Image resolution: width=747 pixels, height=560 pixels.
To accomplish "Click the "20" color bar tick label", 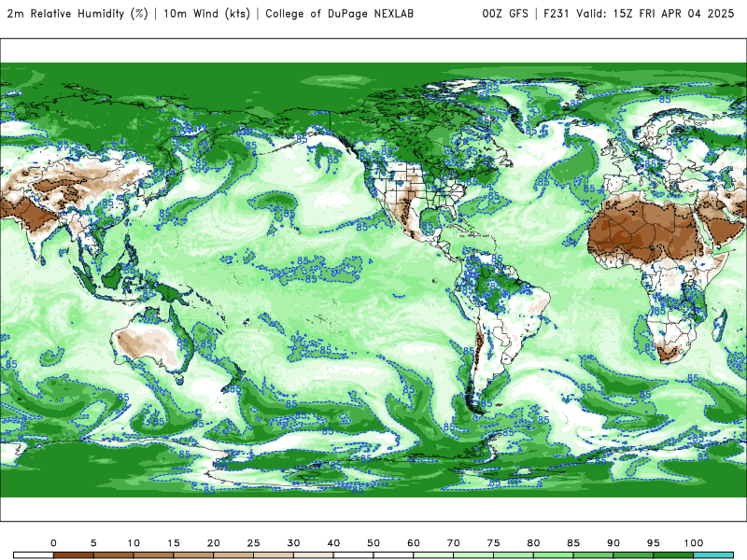I will pyautogui.click(x=214, y=543).
